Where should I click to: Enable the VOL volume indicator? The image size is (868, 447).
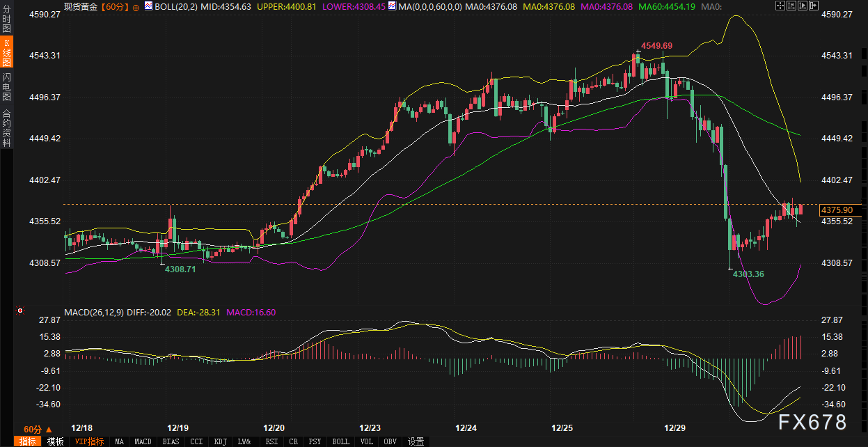point(367,441)
